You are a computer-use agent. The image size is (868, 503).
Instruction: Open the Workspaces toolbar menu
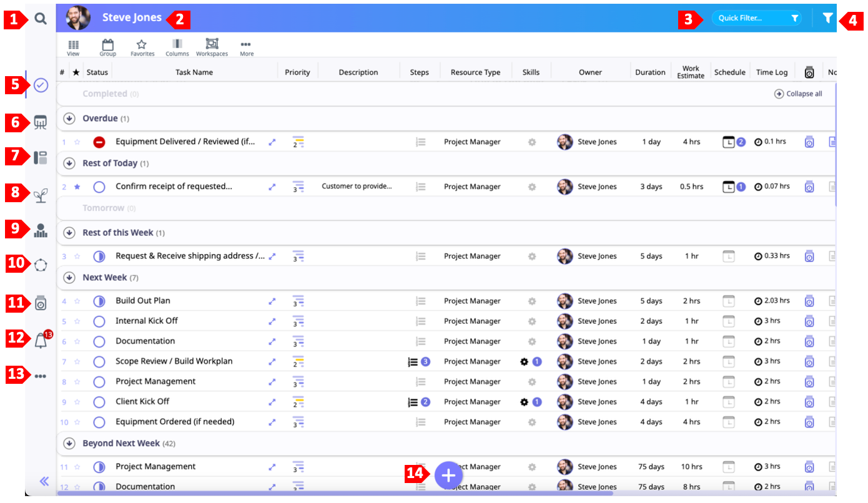click(x=212, y=47)
